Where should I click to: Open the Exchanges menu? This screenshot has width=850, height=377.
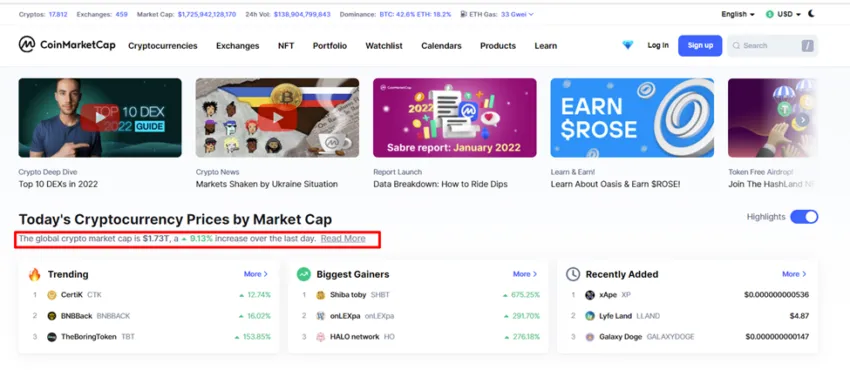click(237, 46)
